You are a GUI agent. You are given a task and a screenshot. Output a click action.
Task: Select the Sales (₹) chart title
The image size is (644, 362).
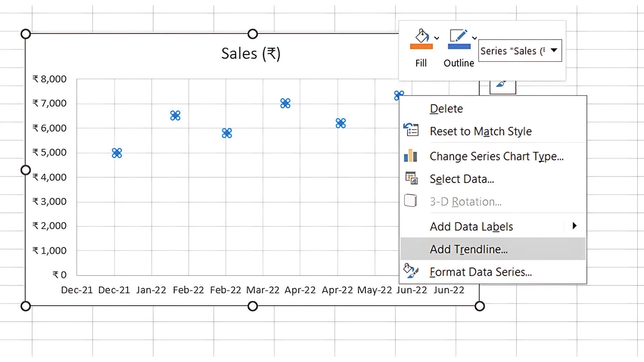251,54
